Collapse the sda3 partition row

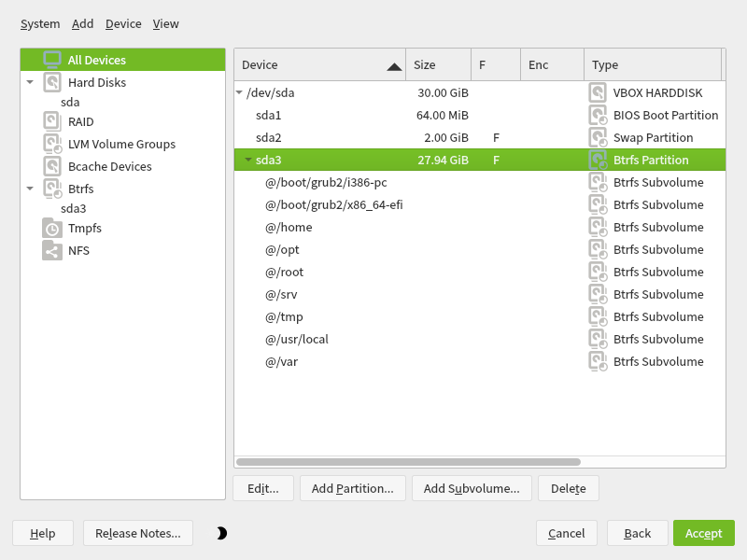248,161
